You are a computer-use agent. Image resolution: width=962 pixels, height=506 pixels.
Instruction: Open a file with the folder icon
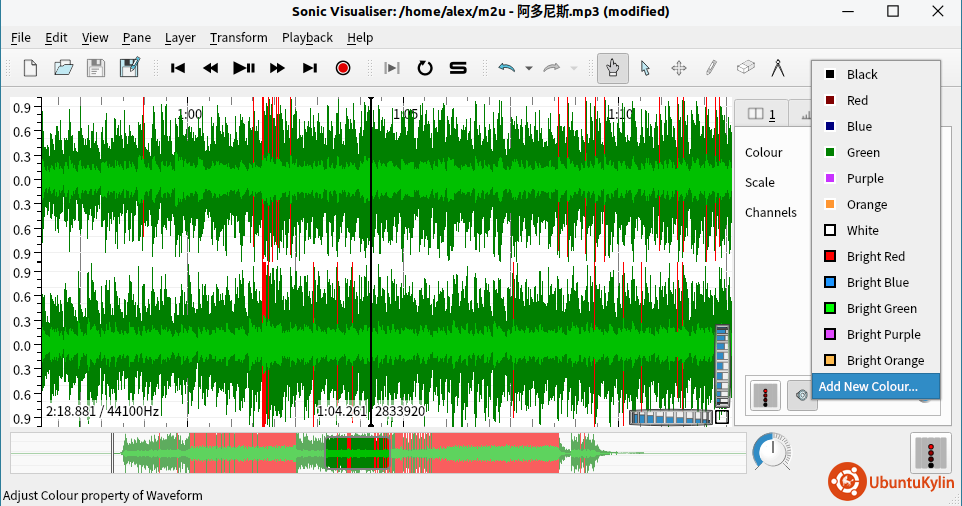coord(63,68)
